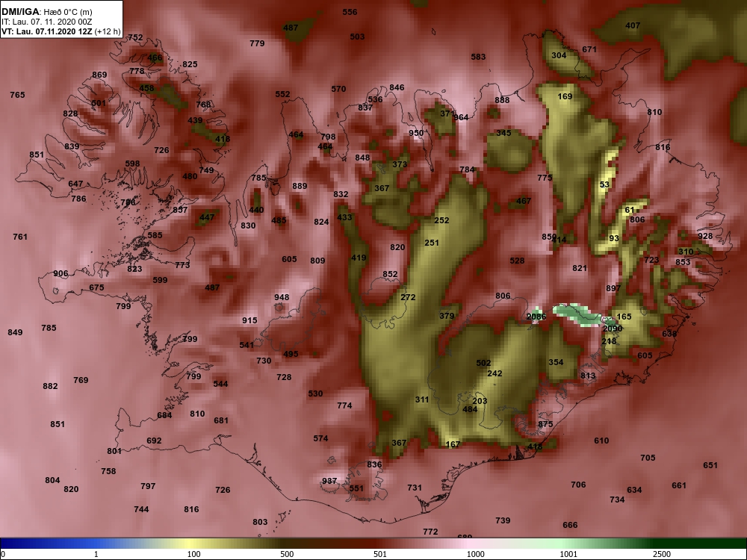The image size is (747, 560).
Task: Click the map value 692
Action: [154, 441]
